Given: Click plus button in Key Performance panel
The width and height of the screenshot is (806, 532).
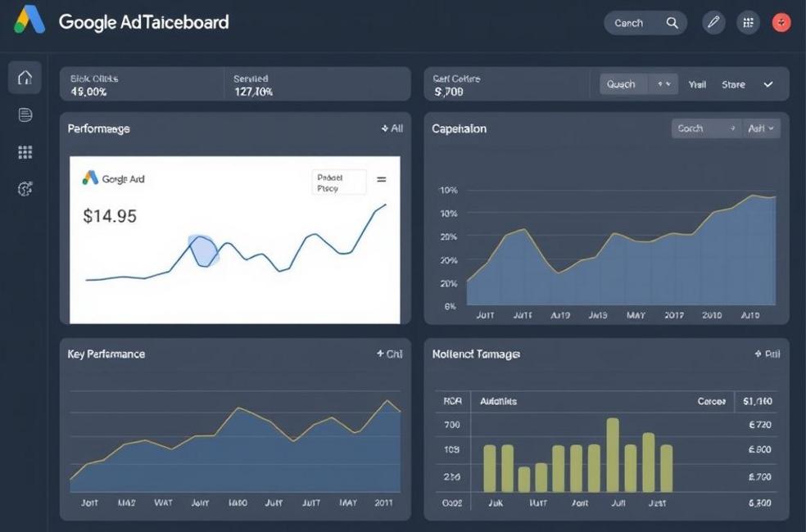Looking at the screenshot, I should click(389, 354).
